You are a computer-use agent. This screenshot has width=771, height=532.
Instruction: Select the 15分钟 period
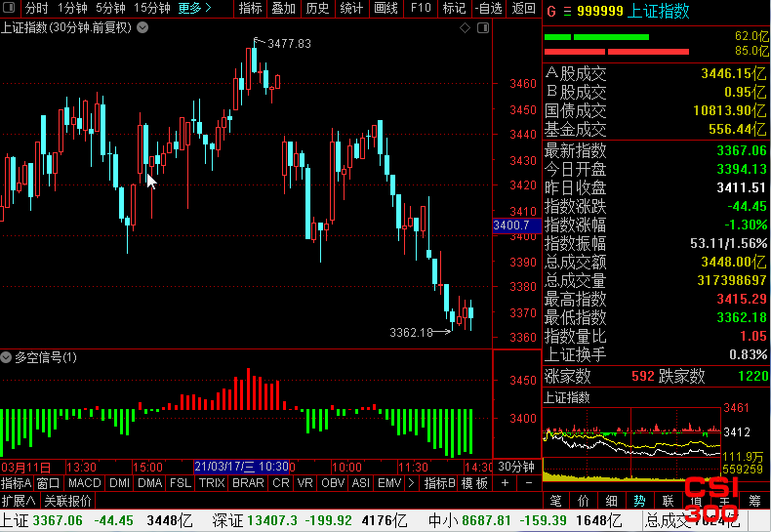coord(152,8)
